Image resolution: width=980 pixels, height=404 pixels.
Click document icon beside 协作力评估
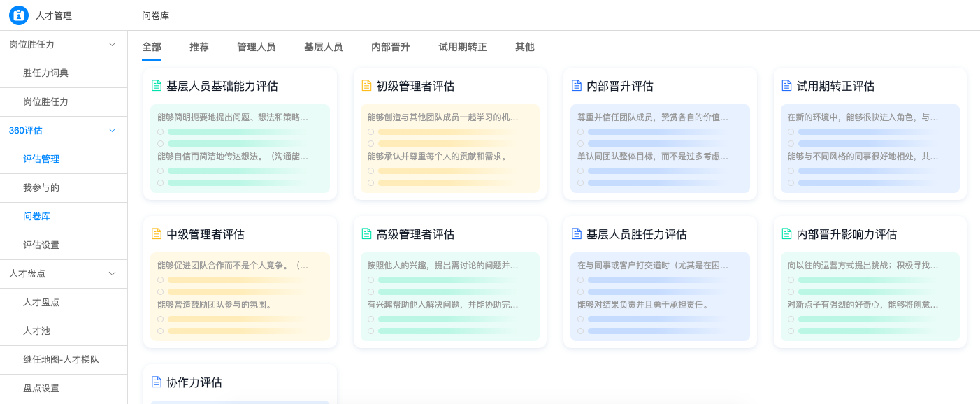tap(157, 382)
